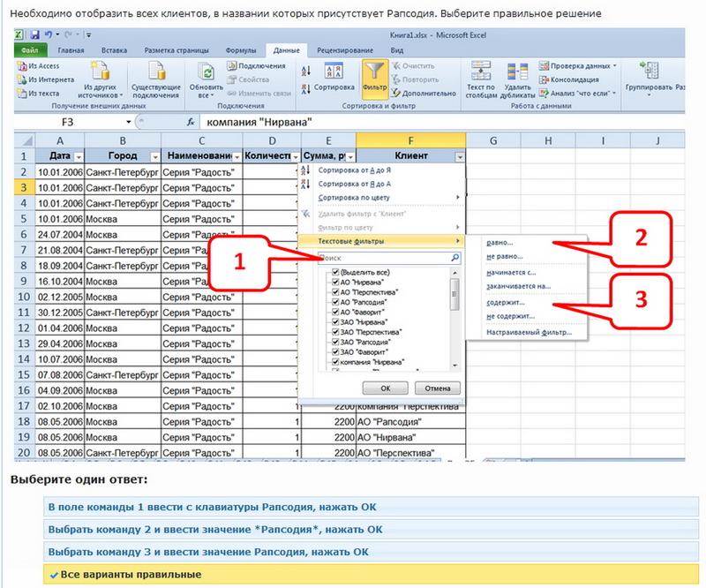The height and width of the screenshot is (588, 706).
Task: Open Существующие подключения
Action: pyautogui.click(x=156, y=79)
